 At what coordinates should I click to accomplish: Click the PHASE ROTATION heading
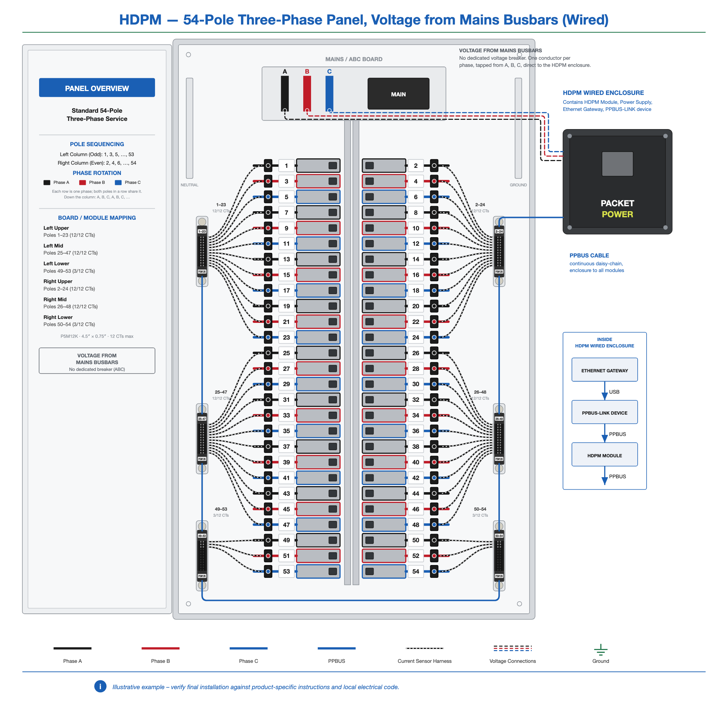pos(97,173)
